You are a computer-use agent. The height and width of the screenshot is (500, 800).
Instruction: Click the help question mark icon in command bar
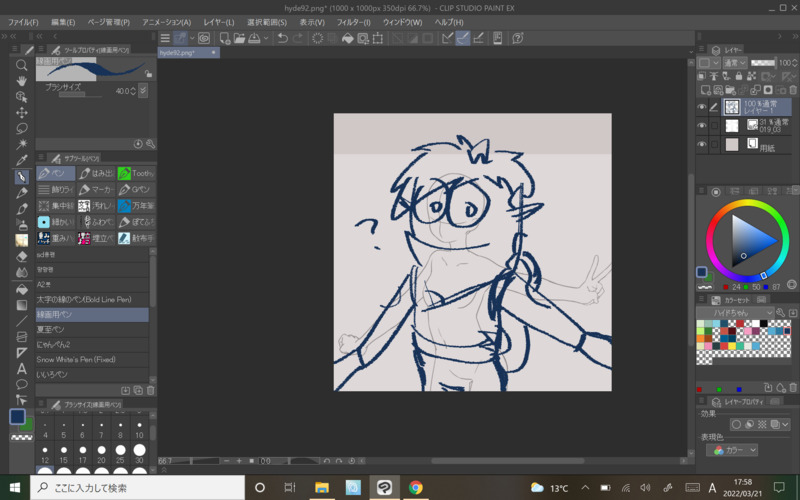click(518, 38)
